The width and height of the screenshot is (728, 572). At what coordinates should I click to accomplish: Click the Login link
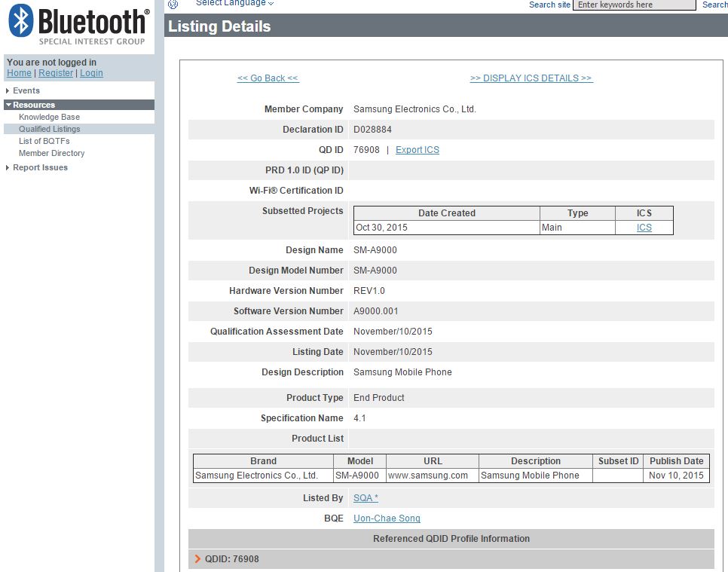(91, 73)
